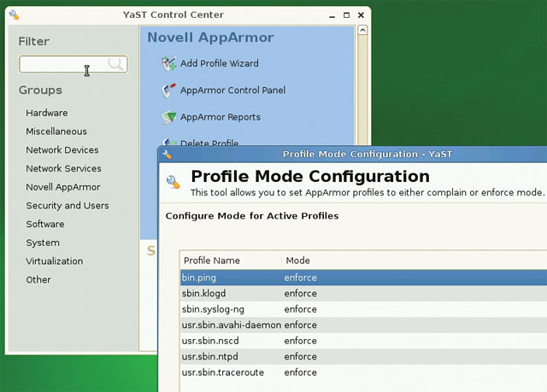Viewport: 547px width, 392px height.
Task: Click the Delete Profile icon
Action: click(x=169, y=142)
